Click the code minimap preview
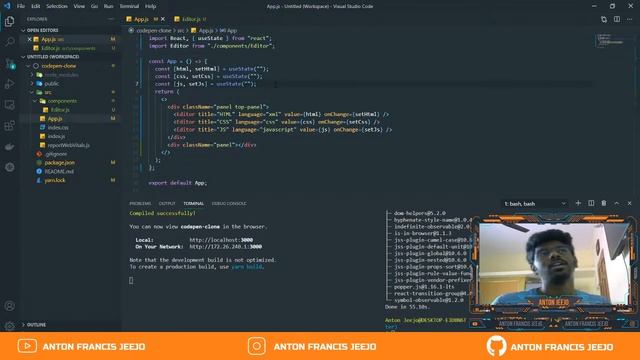The image size is (640, 360). point(610,41)
